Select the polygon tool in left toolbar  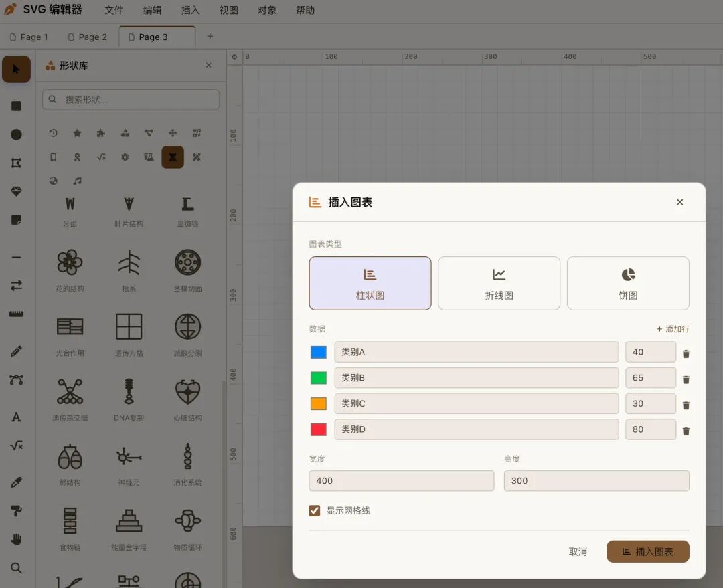16,163
